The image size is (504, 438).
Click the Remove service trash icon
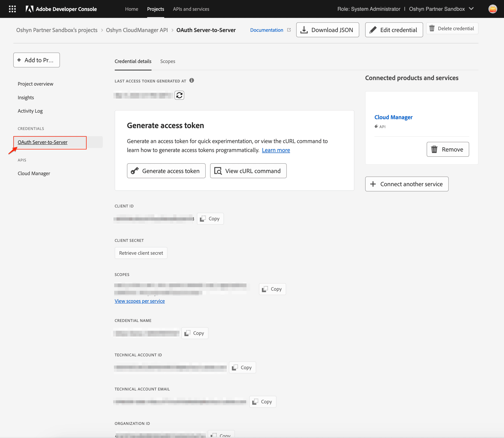434,149
